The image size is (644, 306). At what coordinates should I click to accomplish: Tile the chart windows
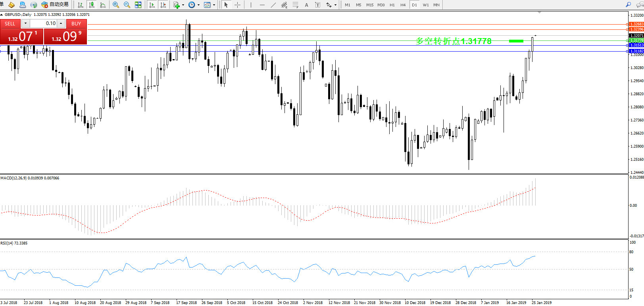pos(138,5)
